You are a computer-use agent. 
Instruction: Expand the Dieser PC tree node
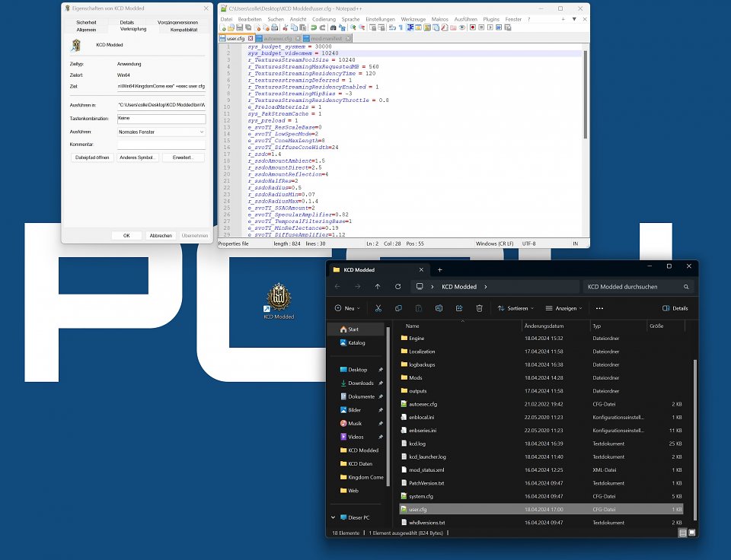click(x=334, y=517)
